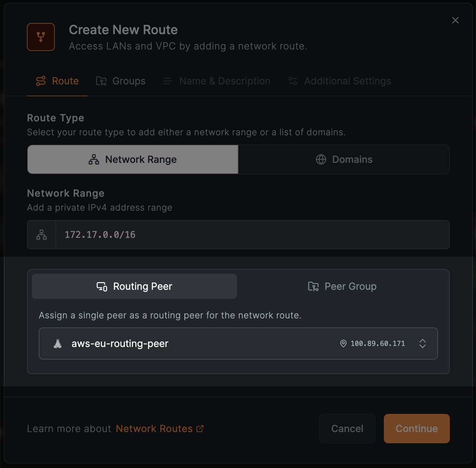Keep Network Range route type selected
Viewport: 476px width, 468px height.
[133, 159]
